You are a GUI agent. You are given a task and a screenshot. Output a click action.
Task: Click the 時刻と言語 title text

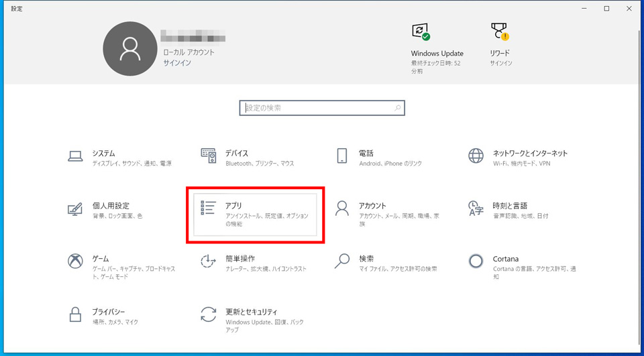point(510,206)
